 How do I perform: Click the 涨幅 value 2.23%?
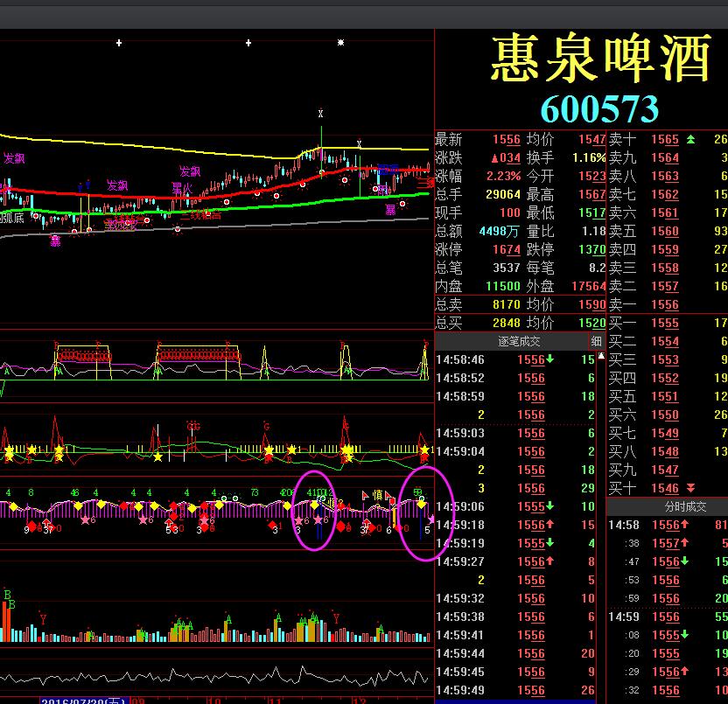(504, 177)
